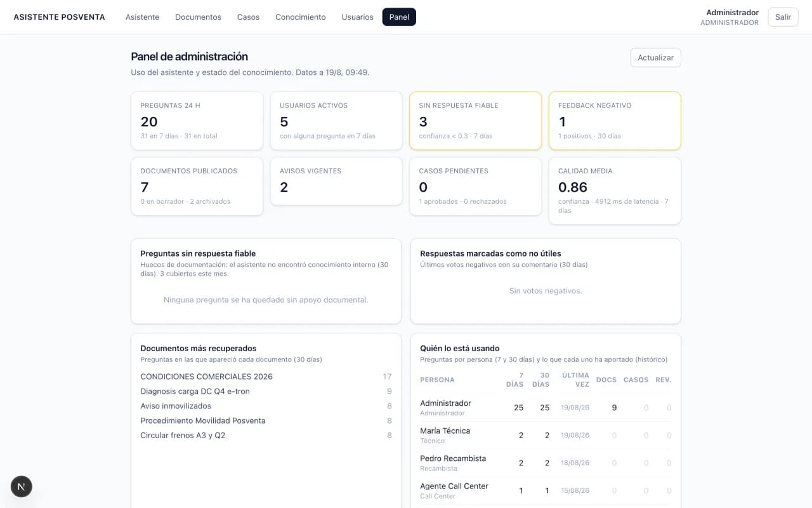Click the 30 DÍAS column header

pyautogui.click(x=540, y=380)
